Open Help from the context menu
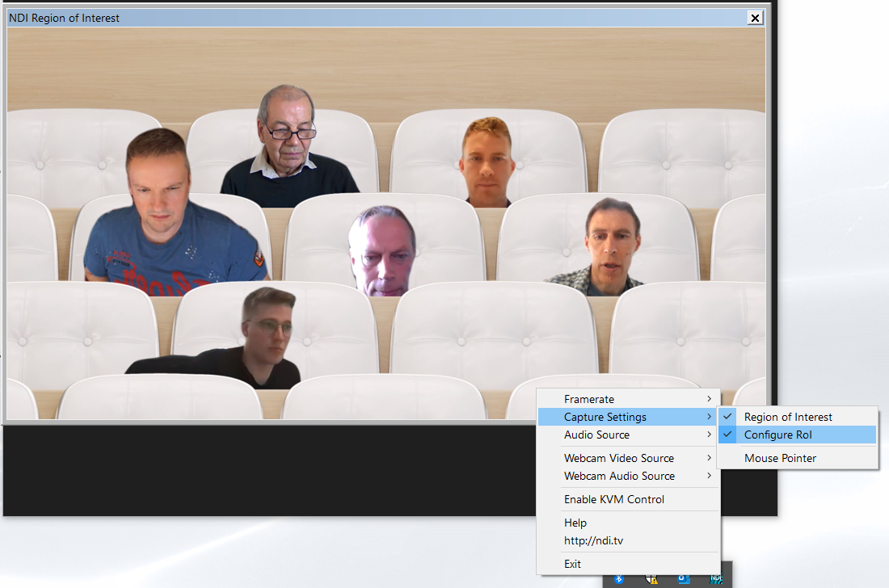 [x=575, y=523]
